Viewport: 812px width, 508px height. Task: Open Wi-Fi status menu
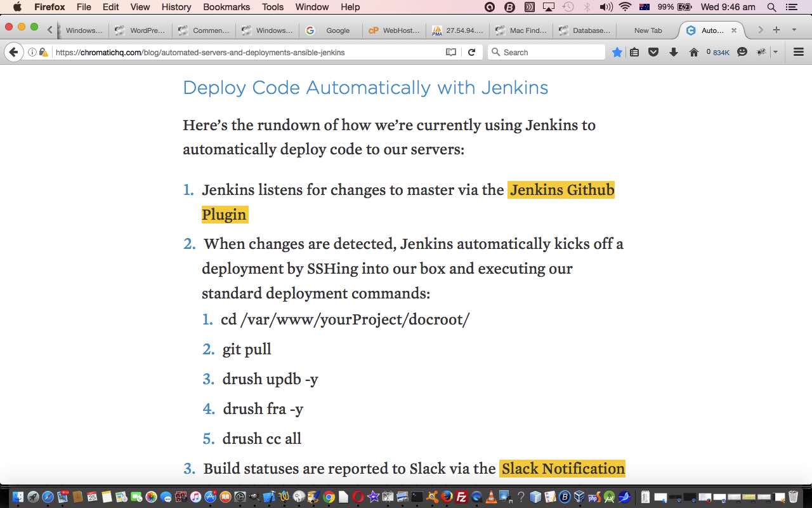point(625,7)
